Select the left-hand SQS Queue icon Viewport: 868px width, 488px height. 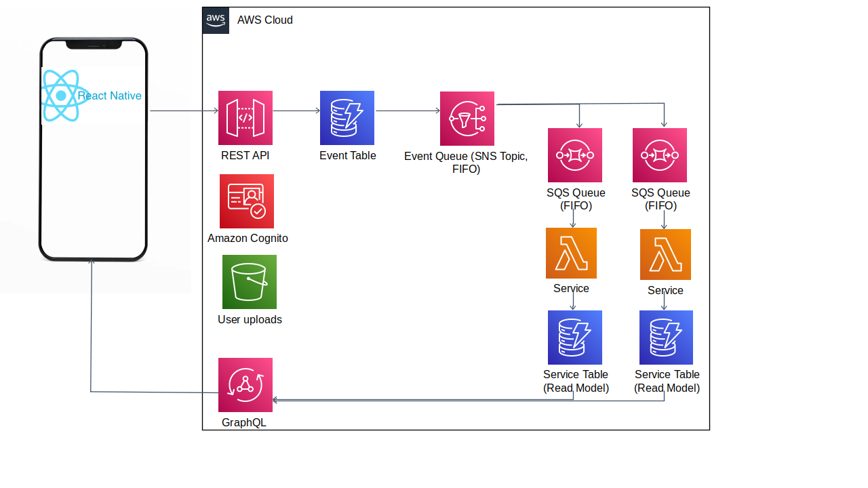coord(575,155)
